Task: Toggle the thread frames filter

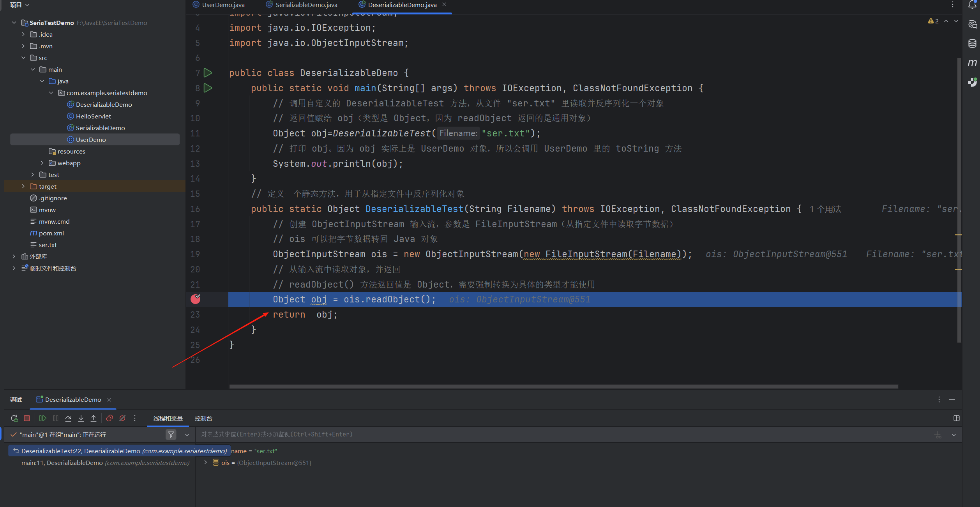Action: coord(171,435)
